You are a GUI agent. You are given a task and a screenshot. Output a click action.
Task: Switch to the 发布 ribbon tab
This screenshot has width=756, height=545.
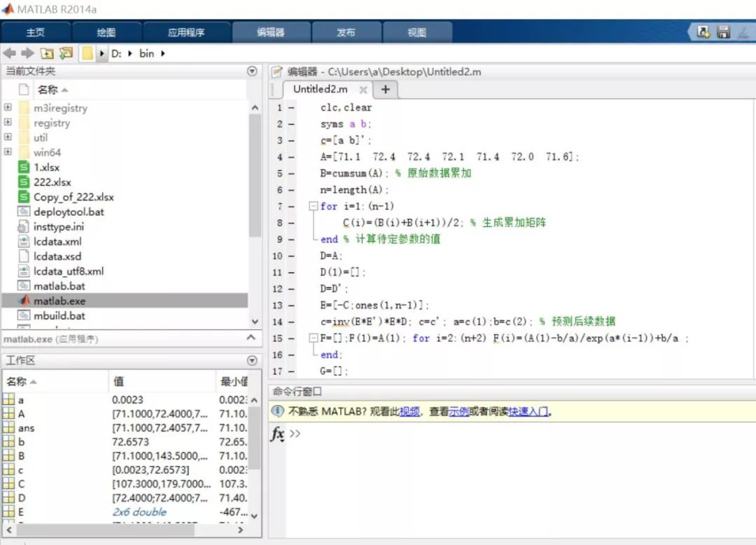point(346,32)
